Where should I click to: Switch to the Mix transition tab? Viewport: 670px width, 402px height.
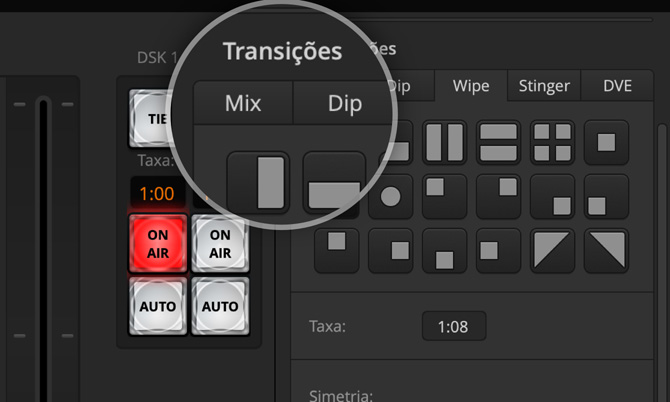243,103
